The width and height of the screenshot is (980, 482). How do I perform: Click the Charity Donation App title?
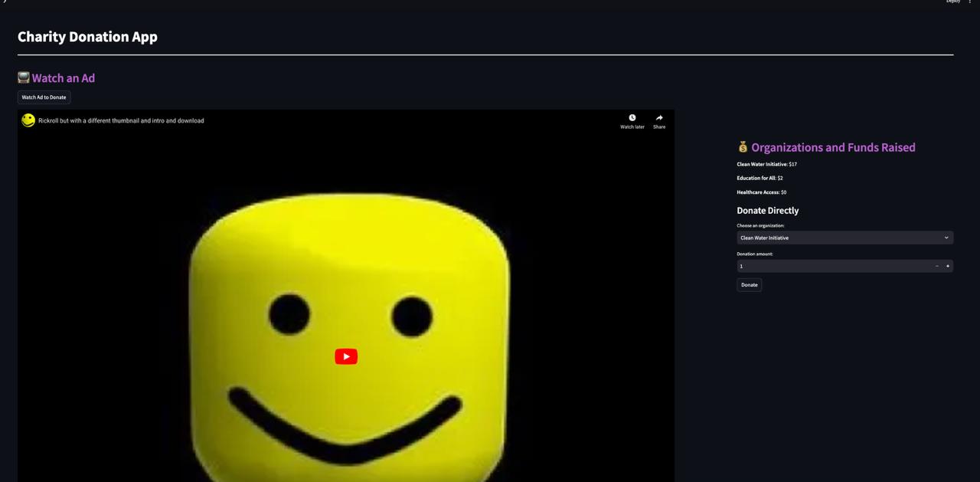click(x=87, y=37)
